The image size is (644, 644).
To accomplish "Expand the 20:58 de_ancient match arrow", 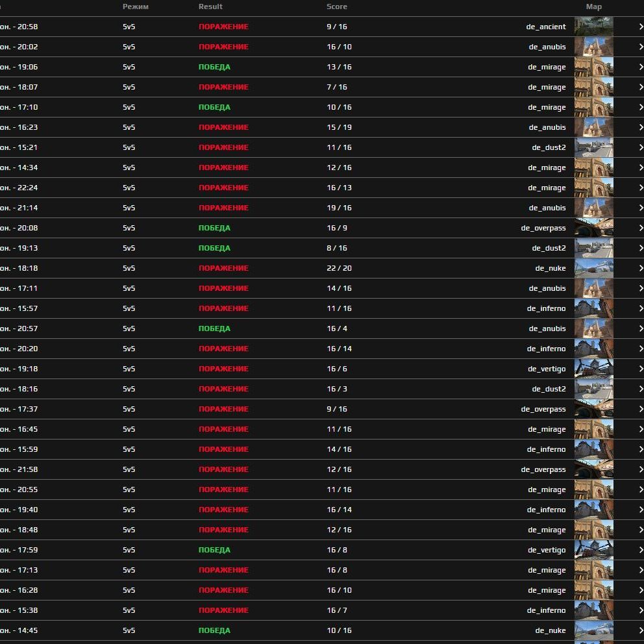I will 640,27.
